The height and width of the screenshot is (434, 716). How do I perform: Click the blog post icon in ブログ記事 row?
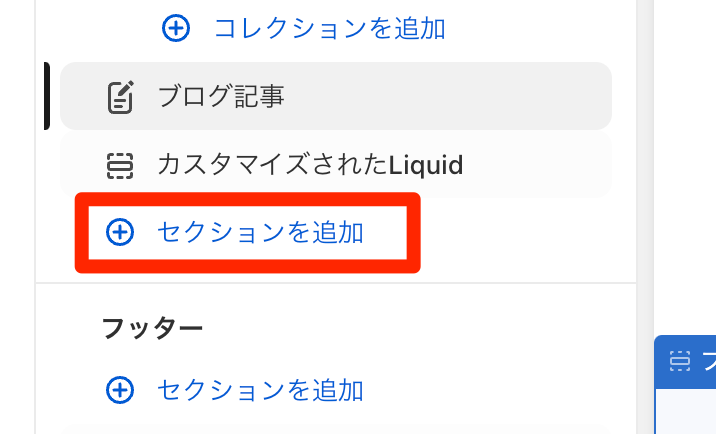[x=120, y=97]
